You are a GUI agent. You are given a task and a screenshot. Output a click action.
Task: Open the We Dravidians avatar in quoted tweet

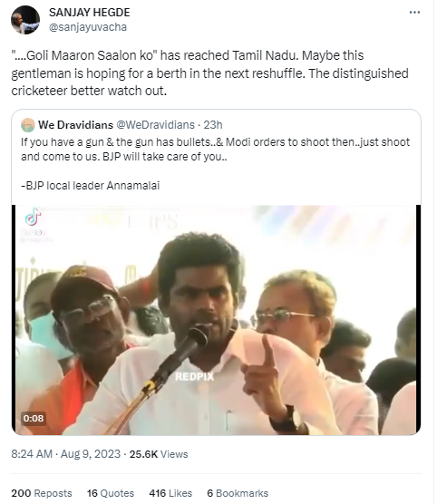(28, 125)
